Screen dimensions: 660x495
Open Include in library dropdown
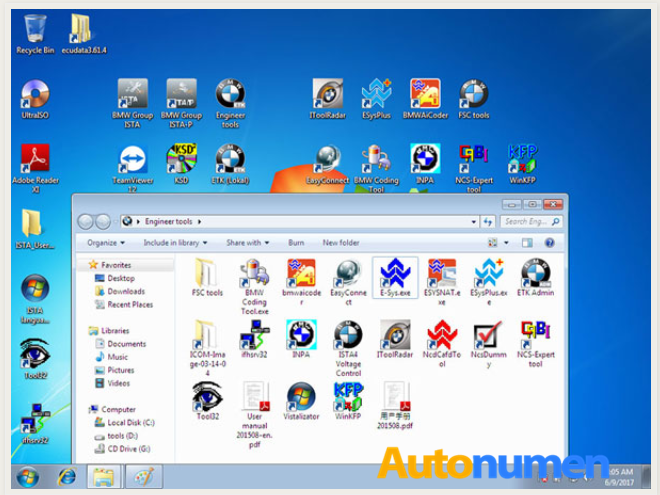point(175,243)
